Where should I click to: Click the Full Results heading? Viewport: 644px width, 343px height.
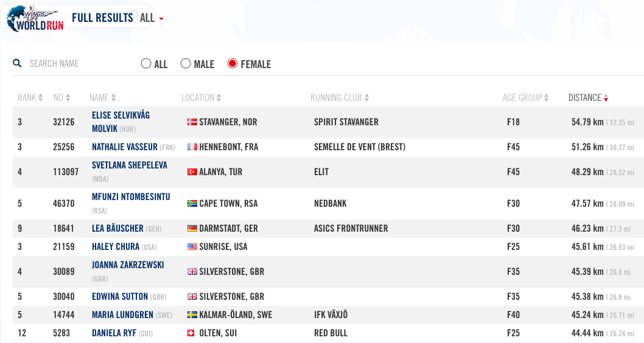(x=102, y=18)
